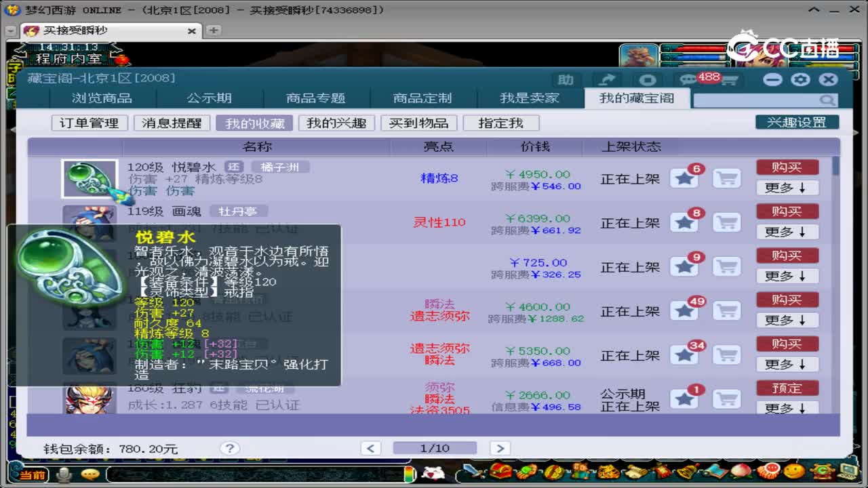The image size is (868, 488).
Task: Open 我的收藏 sub-tab
Action: 254,123
